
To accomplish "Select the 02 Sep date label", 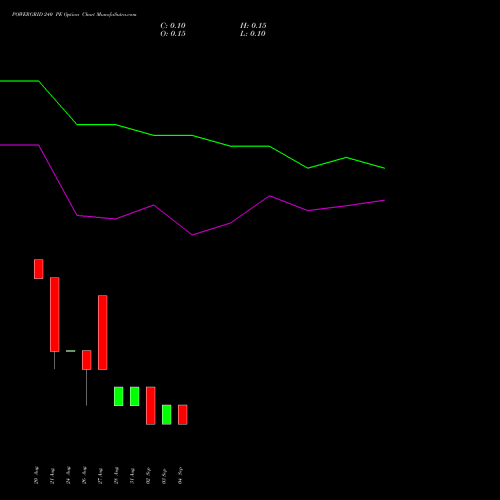I will pos(148,475).
